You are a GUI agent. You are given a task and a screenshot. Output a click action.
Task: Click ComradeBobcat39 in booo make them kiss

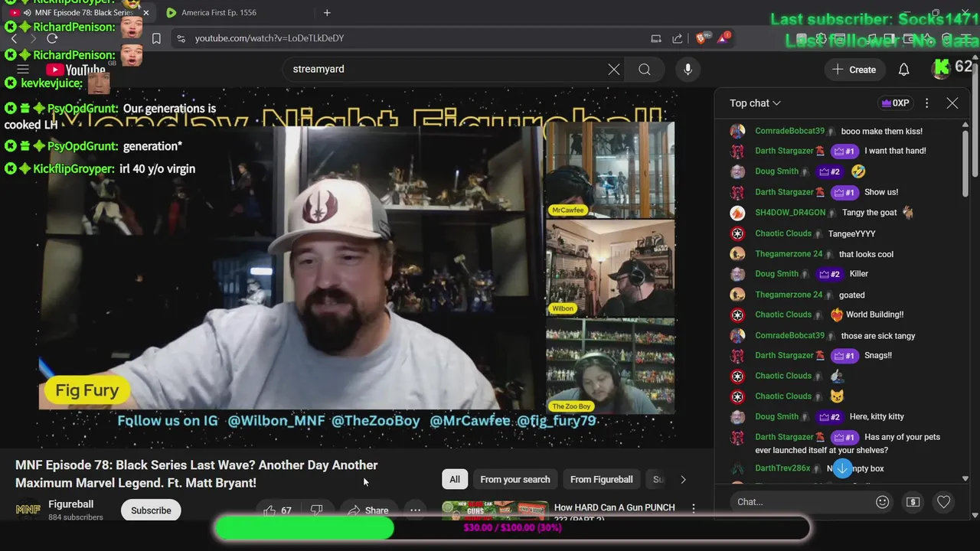(x=789, y=131)
